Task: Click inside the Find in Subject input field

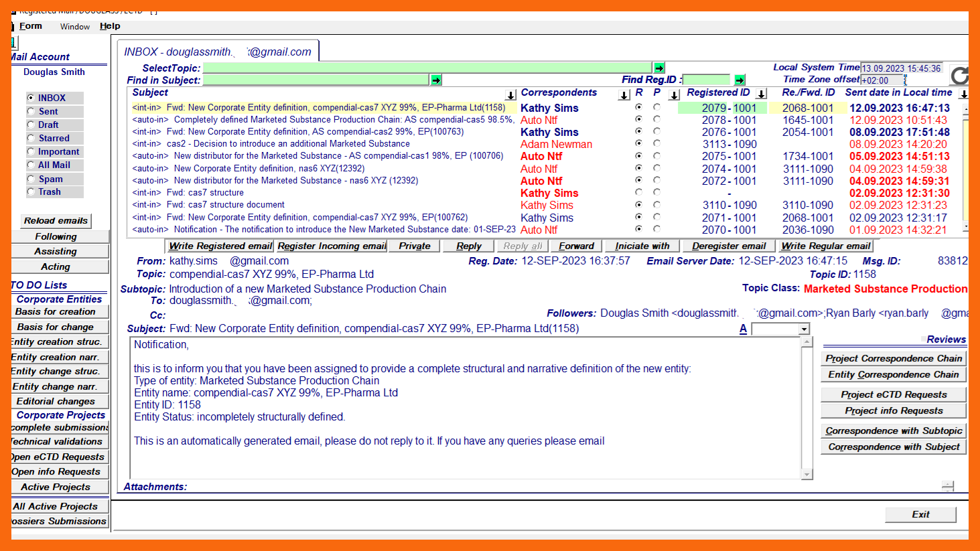Action: (x=315, y=80)
